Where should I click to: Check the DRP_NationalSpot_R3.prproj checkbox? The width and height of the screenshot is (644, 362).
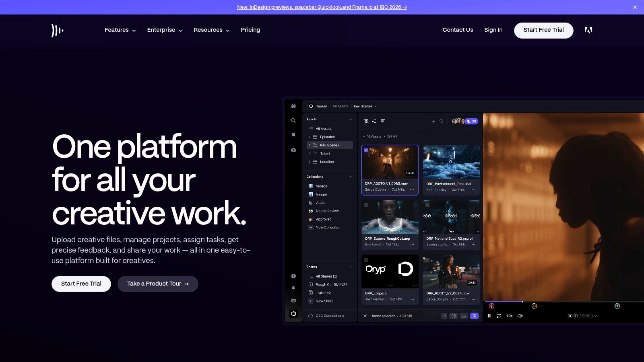pos(427,205)
